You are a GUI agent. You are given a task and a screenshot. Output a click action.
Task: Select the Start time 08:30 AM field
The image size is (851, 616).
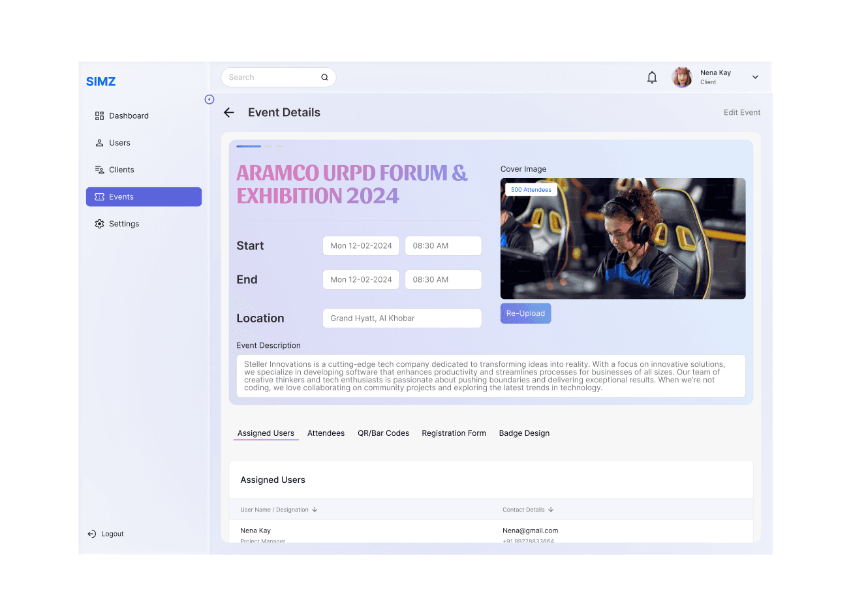point(443,246)
